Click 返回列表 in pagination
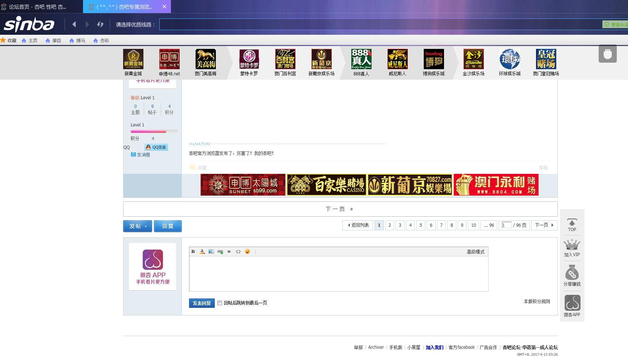The height and width of the screenshot is (364, 628). (358, 225)
